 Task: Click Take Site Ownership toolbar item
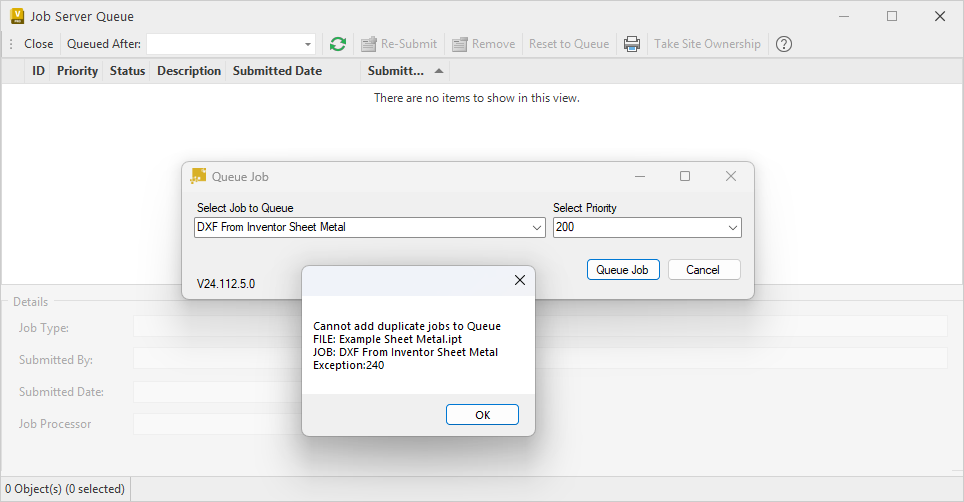click(x=707, y=44)
